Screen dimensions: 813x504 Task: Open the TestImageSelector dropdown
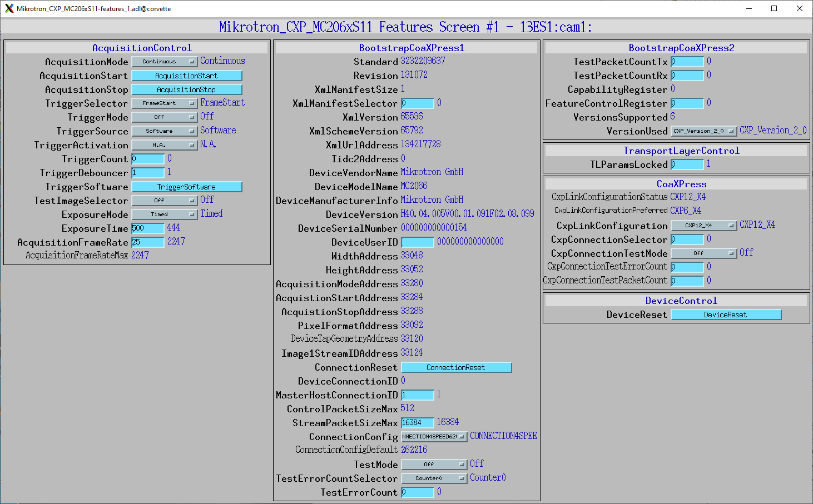(x=165, y=201)
